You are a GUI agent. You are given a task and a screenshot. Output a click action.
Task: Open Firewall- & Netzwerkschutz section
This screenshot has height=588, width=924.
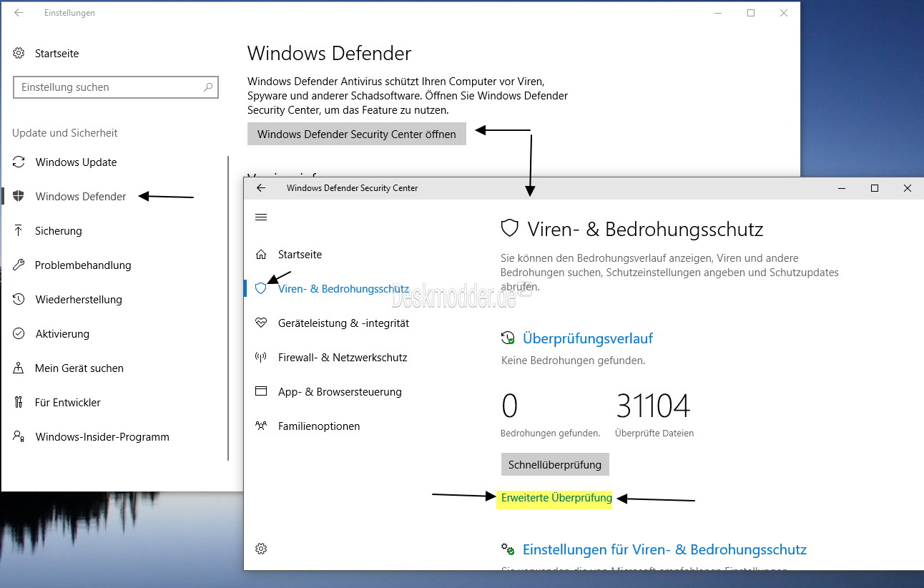tap(343, 358)
